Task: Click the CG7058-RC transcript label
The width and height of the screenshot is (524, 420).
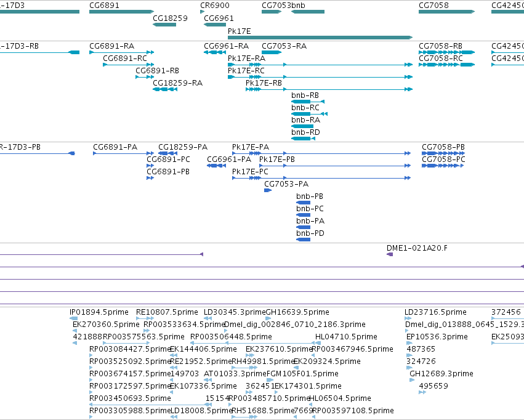Action: point(441,59)
